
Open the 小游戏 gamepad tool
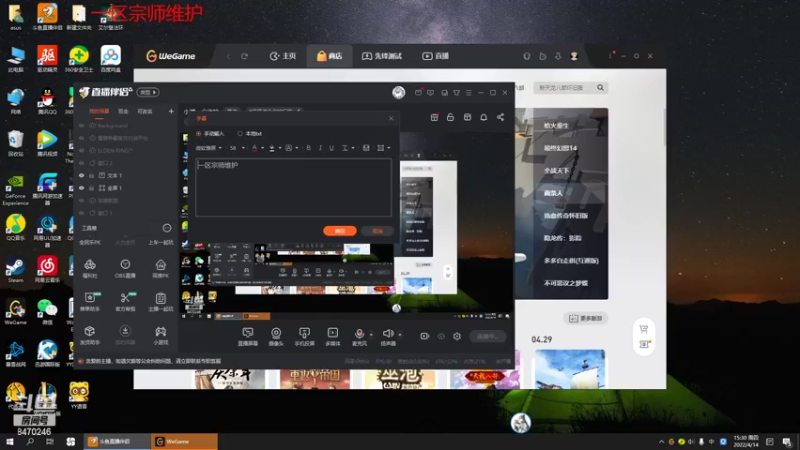(x=160, y=335)
